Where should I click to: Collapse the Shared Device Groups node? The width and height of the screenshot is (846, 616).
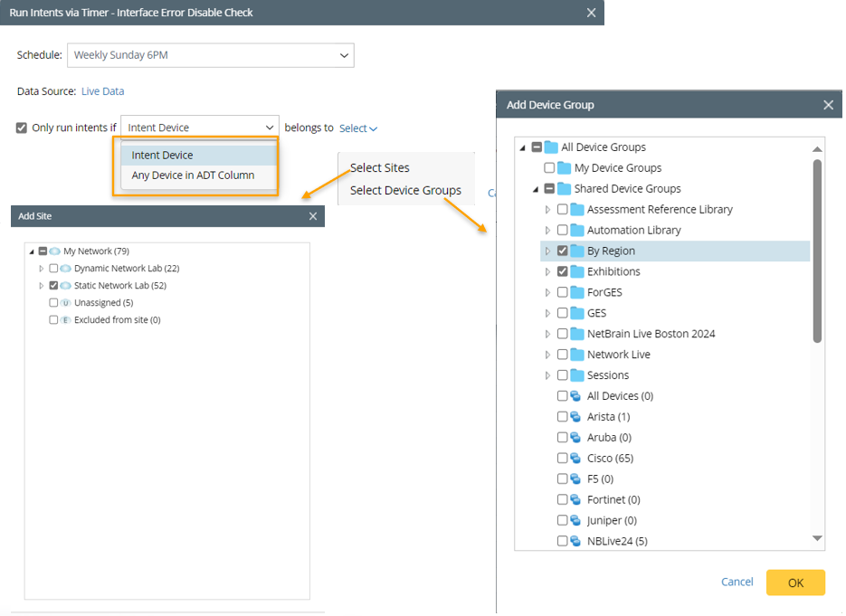(536, 189)
